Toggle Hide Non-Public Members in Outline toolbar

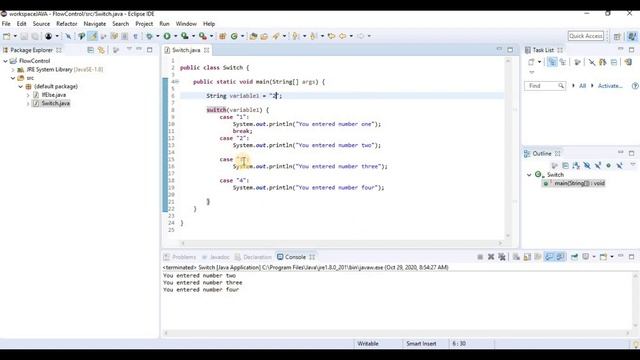coord(609,165)
